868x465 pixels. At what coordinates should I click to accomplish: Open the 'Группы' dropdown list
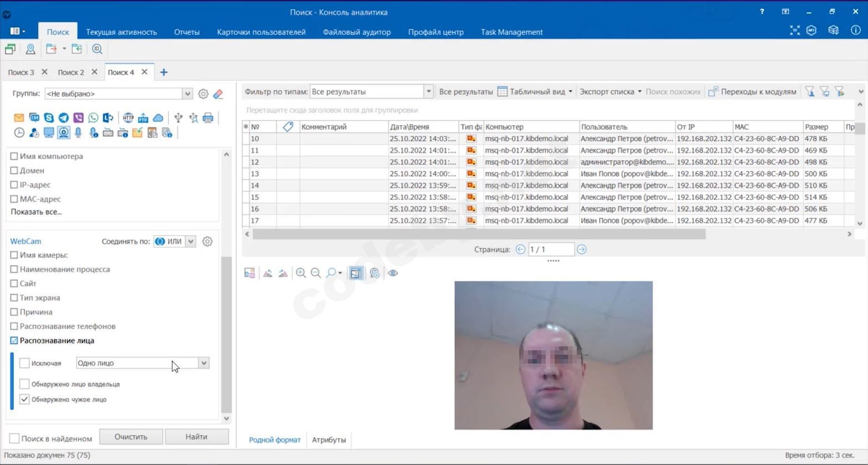[x=187, y=94]
